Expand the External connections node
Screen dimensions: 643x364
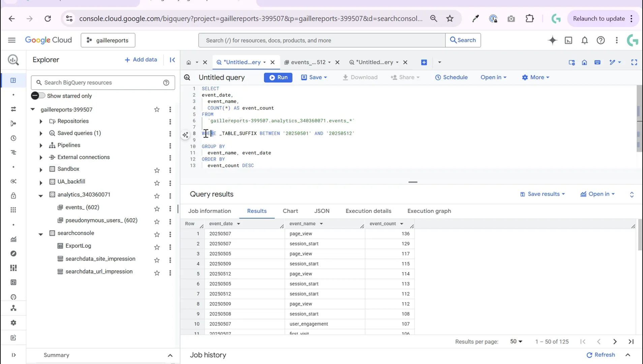pos(41,157)
